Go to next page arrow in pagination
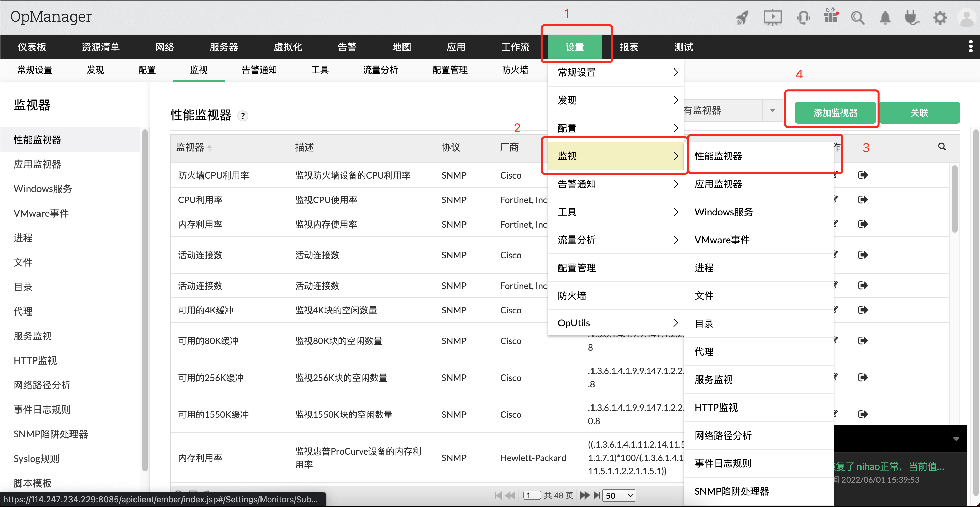Screen dimensions: 980x507 click(584, 495)
